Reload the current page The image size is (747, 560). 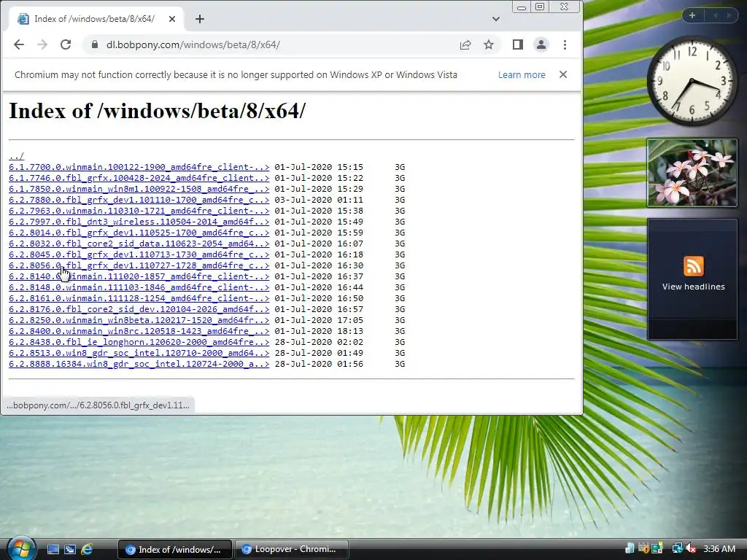[x=66, y=44]
